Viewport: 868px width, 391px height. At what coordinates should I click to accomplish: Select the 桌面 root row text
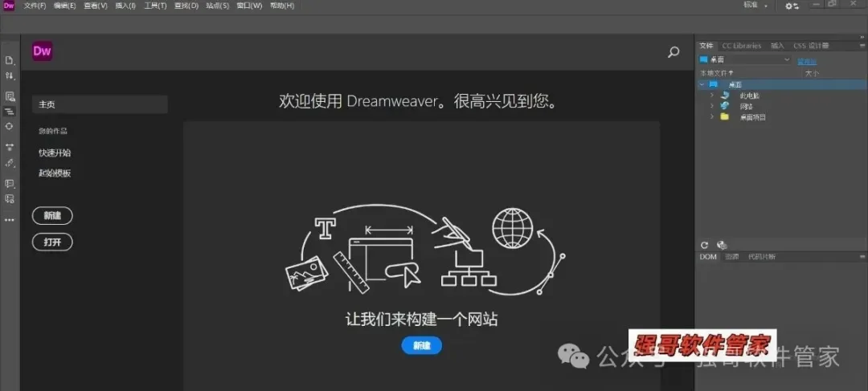pos(735,84)
